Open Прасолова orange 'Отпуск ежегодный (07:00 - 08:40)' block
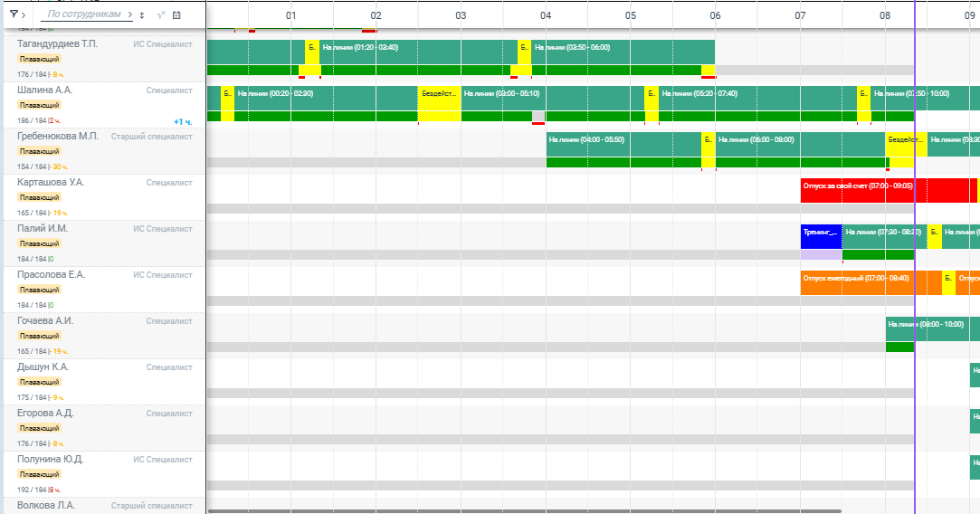Viewport: 980px width, 514px height. point(871,283)
